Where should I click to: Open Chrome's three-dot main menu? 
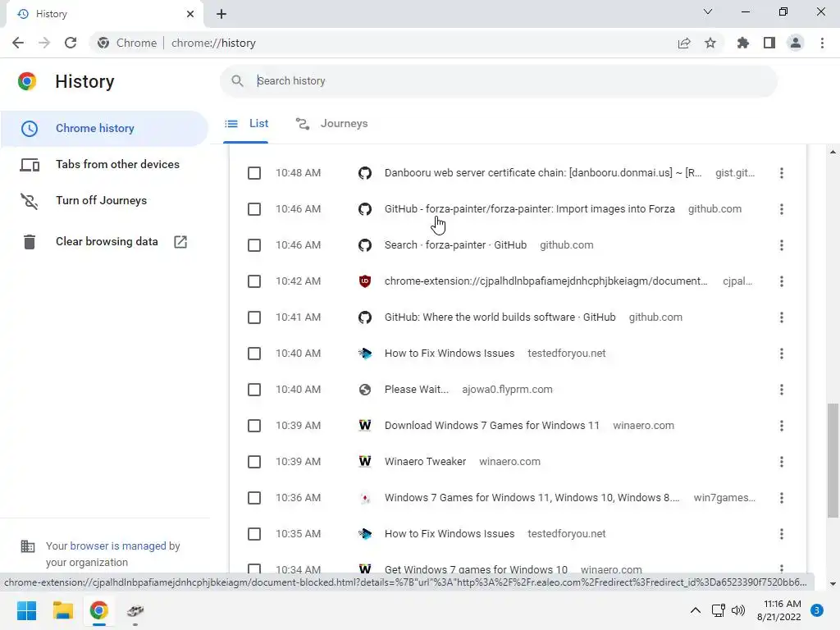tap(822, 43)
